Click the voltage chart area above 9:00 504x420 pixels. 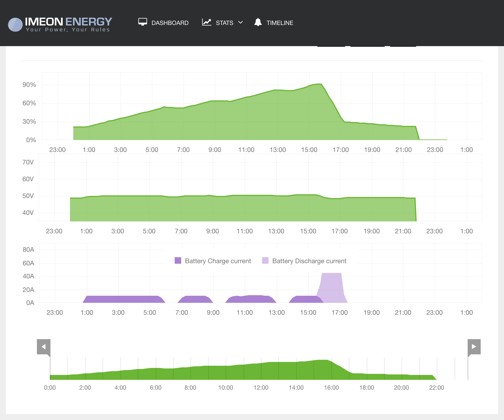213,208
